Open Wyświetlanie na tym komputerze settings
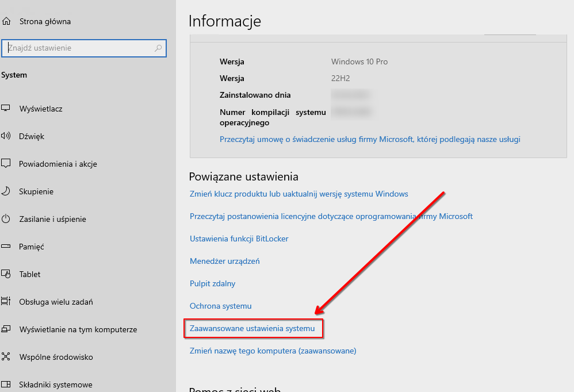 pyautogui.click(x=78, y=329)
